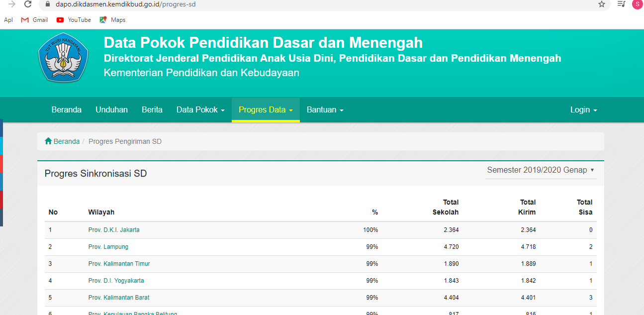The image size is (644, 315).
Task: Expand the Data Pokok menu
Action: tap(200, 109)
